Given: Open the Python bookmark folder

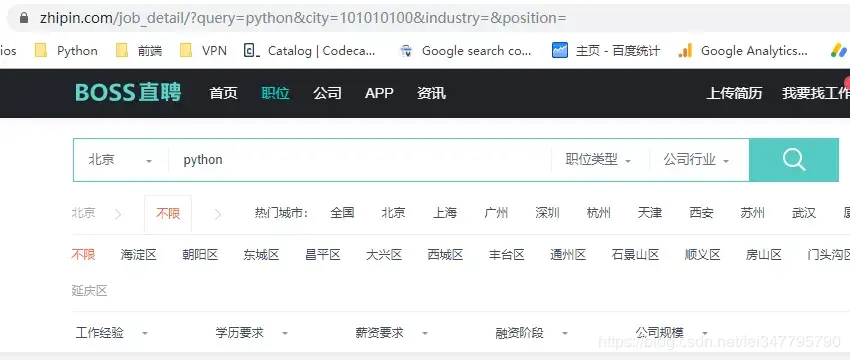Looking at the screenshot, I should click(66, 51).
